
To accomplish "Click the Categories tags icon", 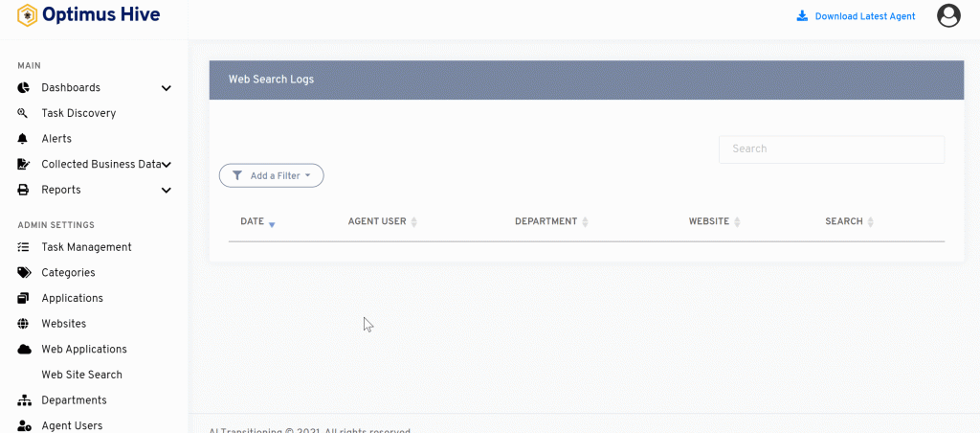I will (x=24, y=273).
